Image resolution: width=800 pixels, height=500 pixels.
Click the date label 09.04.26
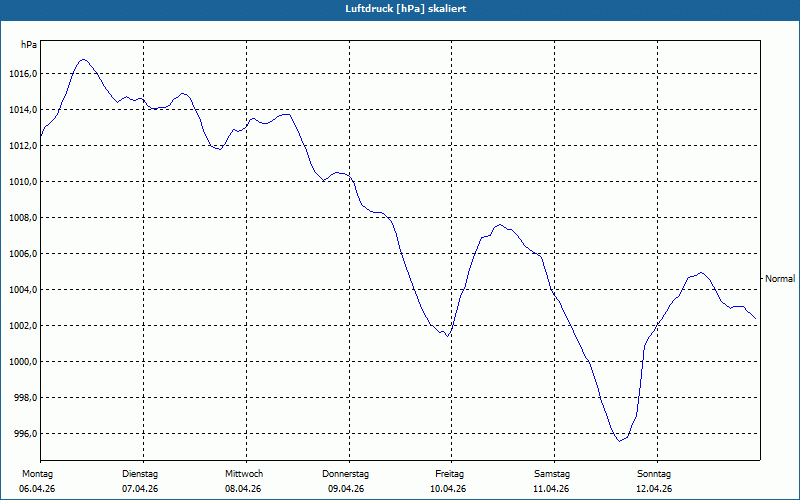(346, 489)
